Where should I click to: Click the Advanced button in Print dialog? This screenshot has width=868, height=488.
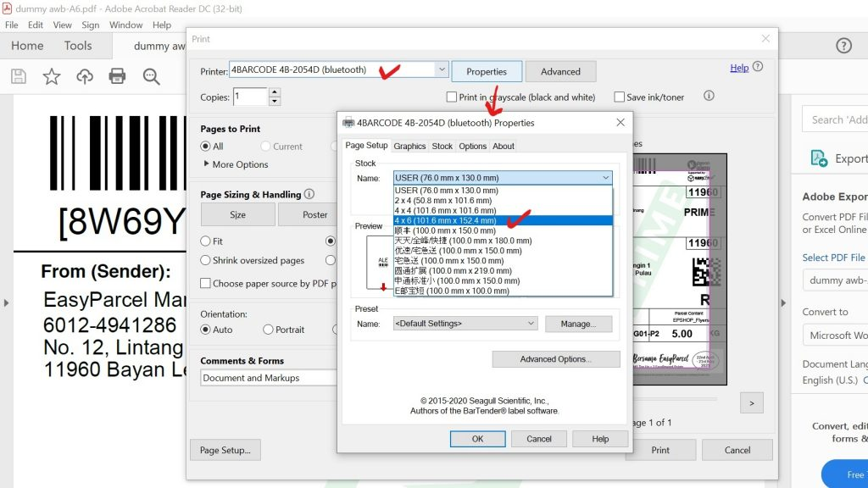[x=561, y=71]
